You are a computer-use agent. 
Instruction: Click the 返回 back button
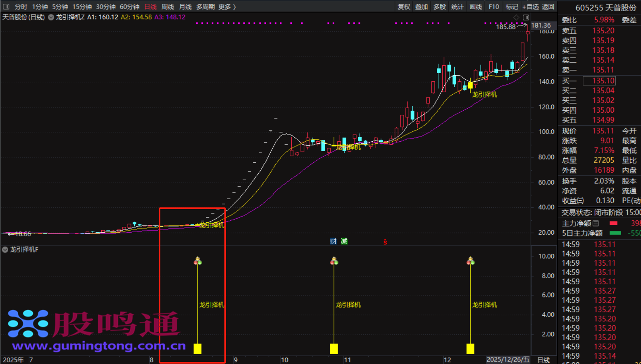coord(548,7)
